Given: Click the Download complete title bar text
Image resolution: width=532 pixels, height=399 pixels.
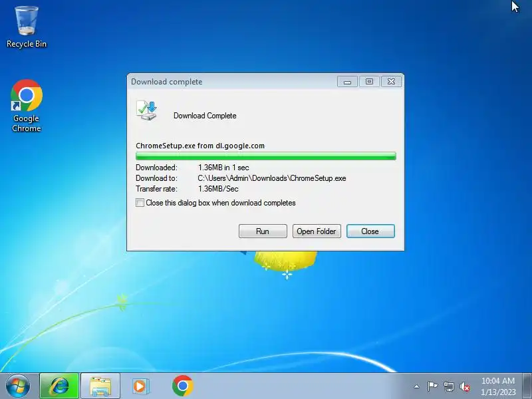Looking at the screenshot, I should tap(167, 82).
